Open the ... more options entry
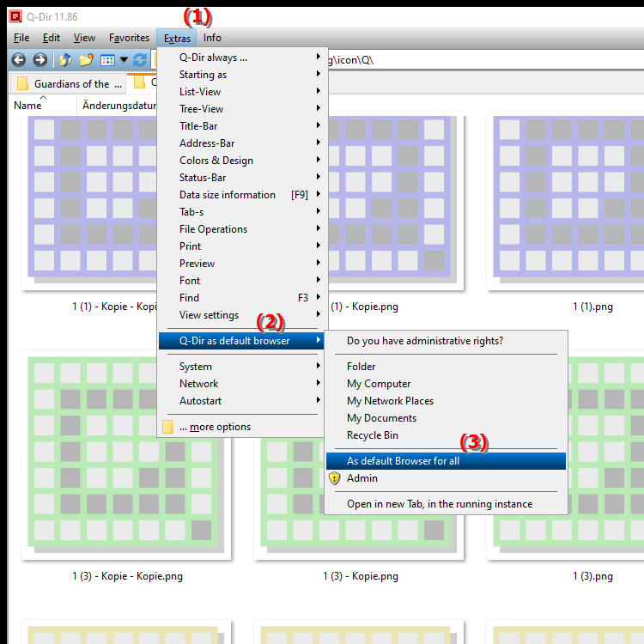 (x=215, y=427)
